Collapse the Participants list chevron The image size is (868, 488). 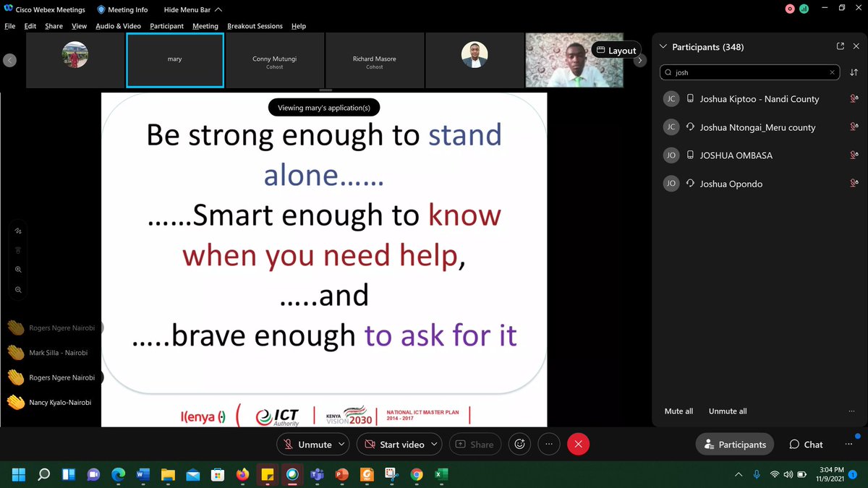[663, 46]
